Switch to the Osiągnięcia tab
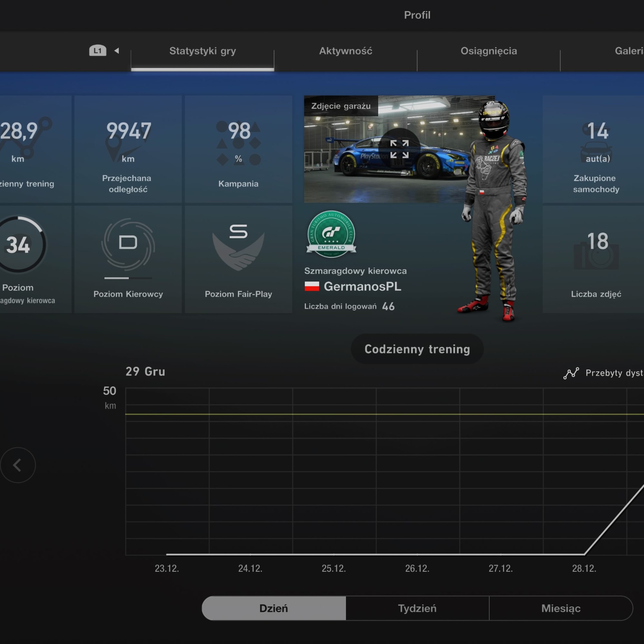This screenshot has height=644, width=644. pyautogui.click(x=488, y=51)
